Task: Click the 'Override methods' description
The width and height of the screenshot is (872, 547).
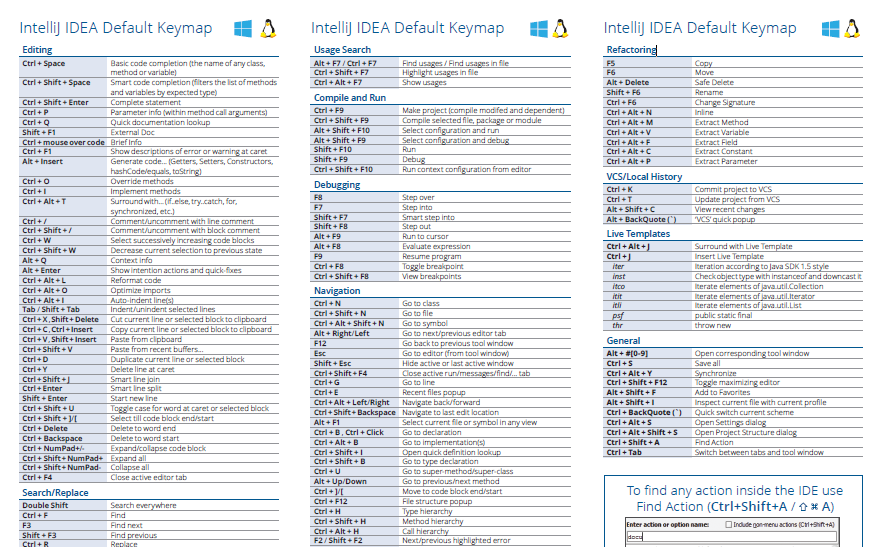Action: click(142, 181)
